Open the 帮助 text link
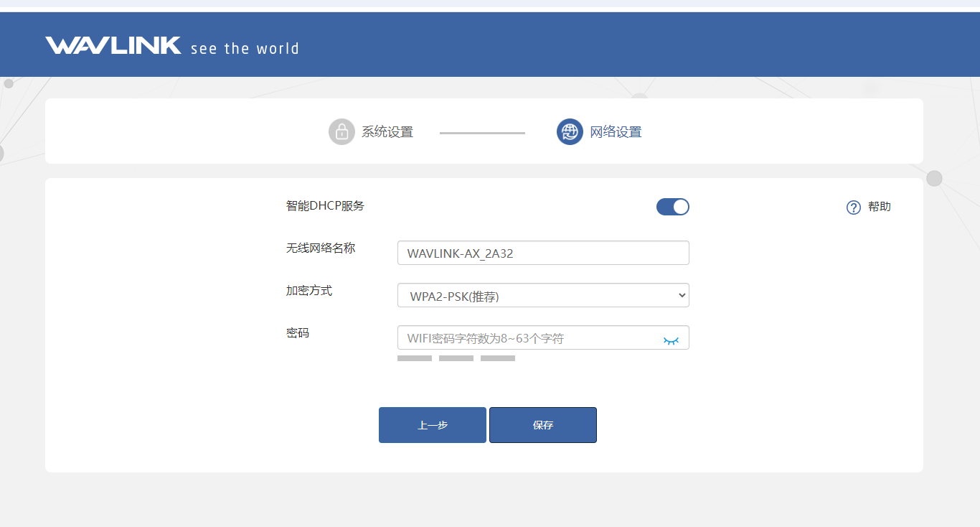 pos(880,207)
